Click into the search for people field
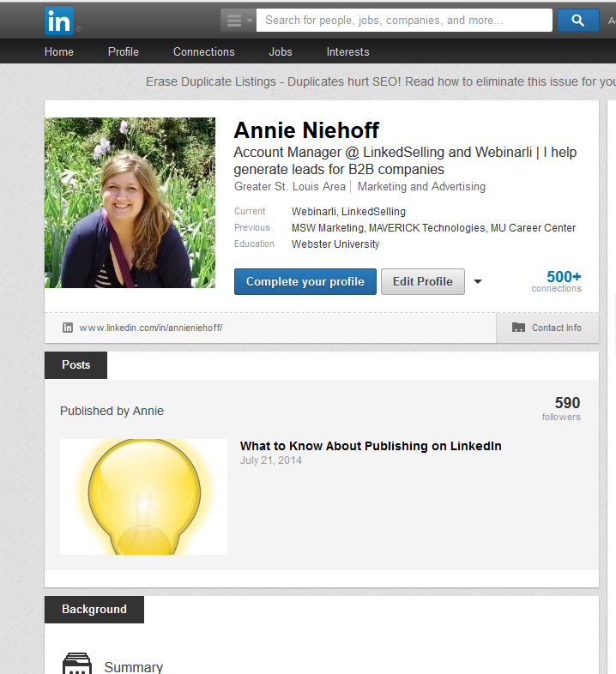The width and height of the screenshot is (616, 674). 403,21
